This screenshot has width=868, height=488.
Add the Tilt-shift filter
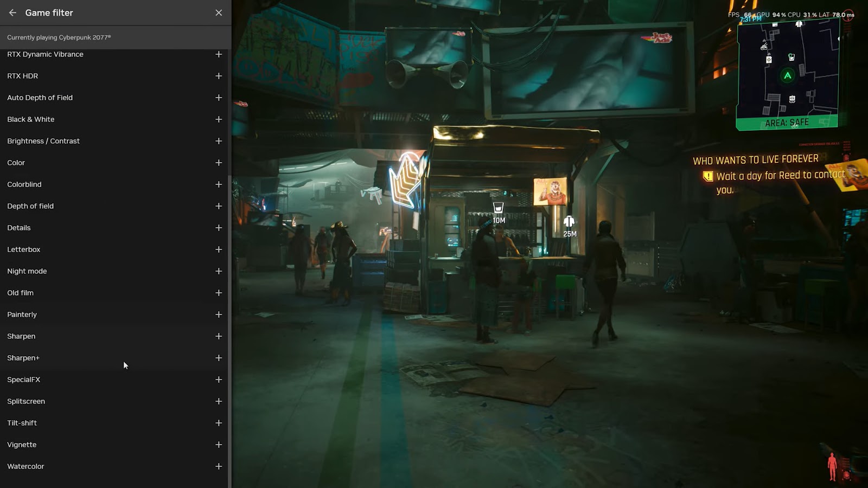tap(219, 423)
